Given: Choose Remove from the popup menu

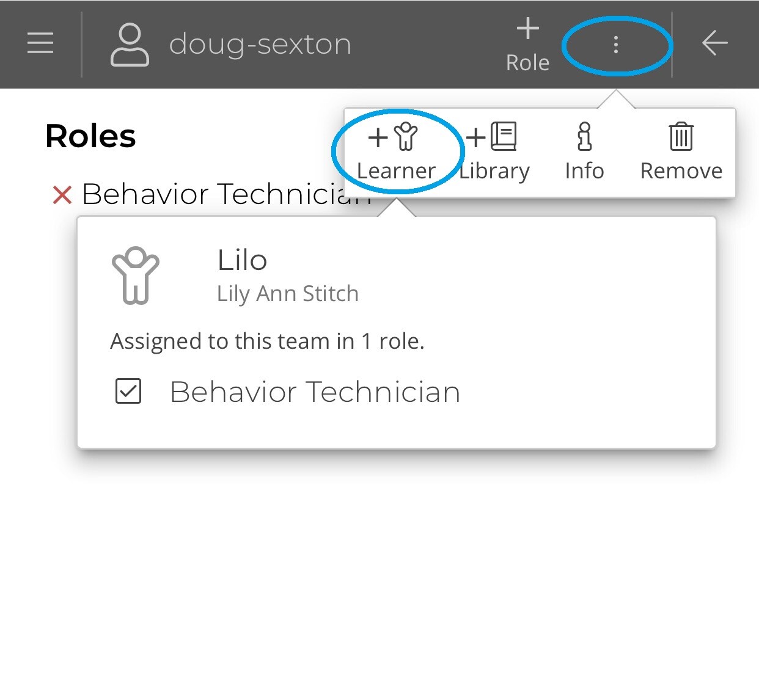Looking at the screenshot, I should click(680, 170).
